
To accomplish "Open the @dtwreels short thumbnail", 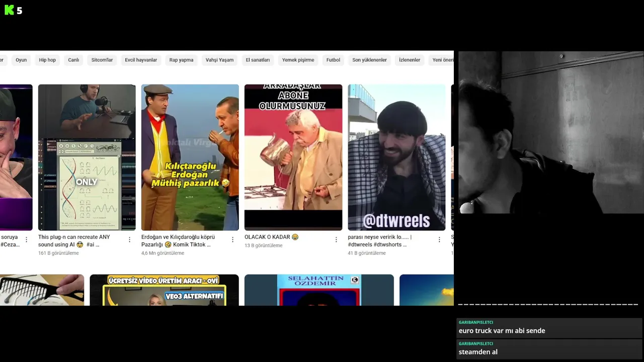I will point(396,157).
